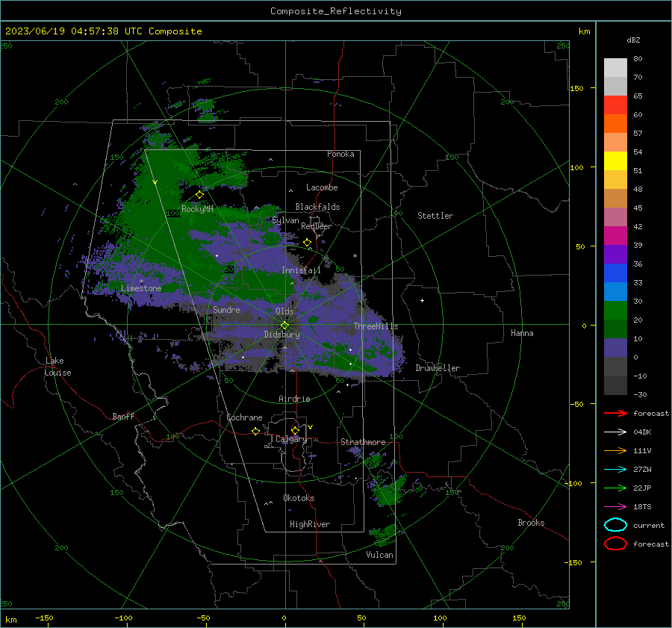672x628 pixels.
Task: Click the Stettler label
Action: click(x=435, y=216)
